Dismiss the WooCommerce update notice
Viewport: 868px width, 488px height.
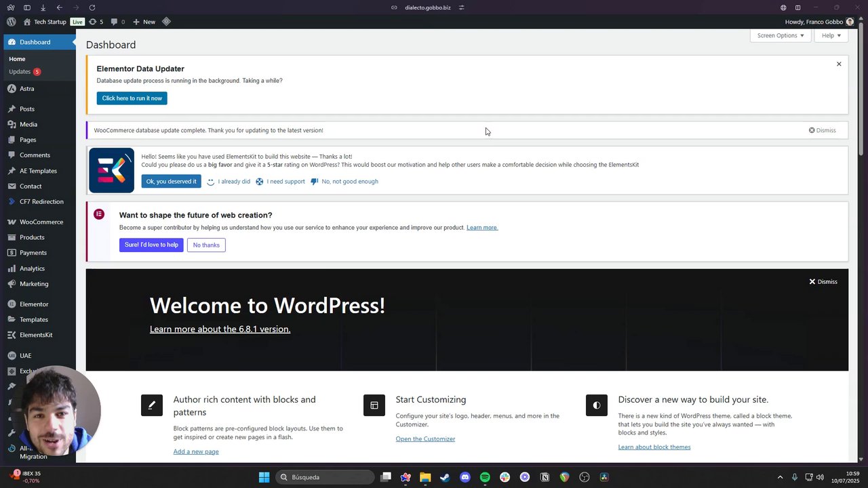822,130
